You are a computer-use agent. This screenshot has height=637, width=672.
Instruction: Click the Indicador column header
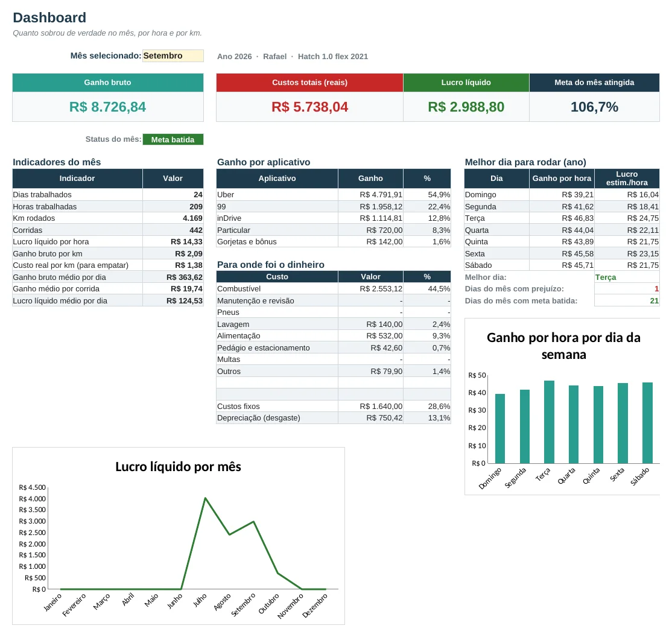tap(77, 179)
